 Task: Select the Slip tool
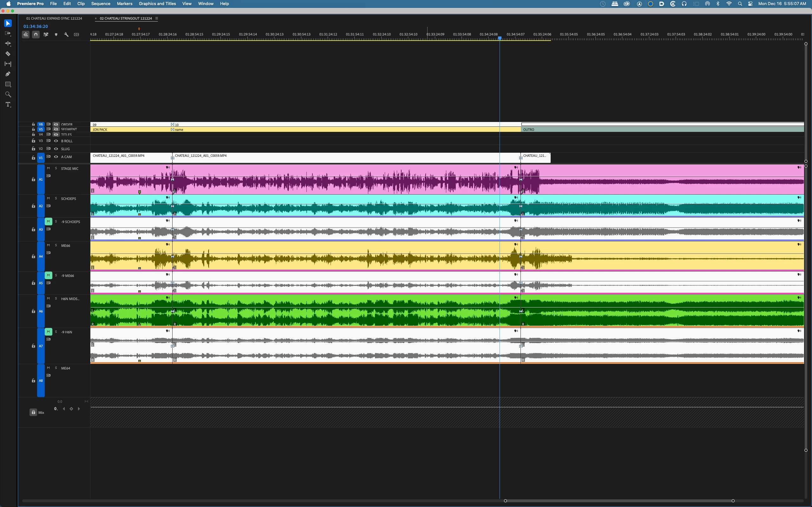pyautogui.click(x=8, y=64)
